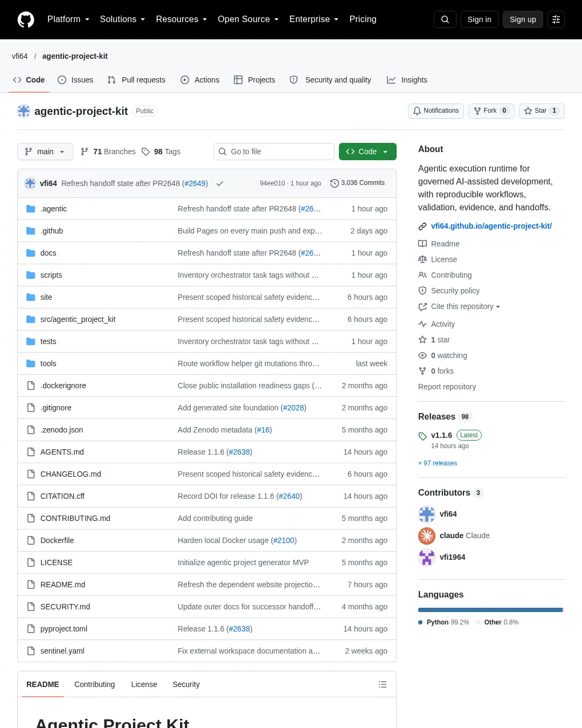Open the search magnifier in header

[x=445, y=19]
